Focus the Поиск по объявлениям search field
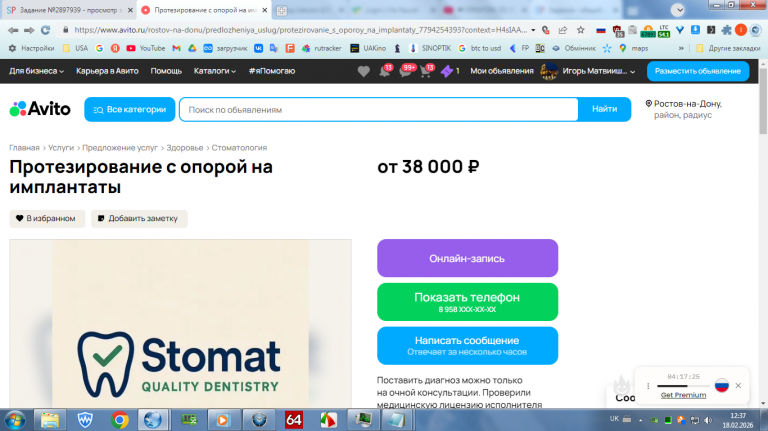Viewport: 768px width, 431px height. pos(379,109)
